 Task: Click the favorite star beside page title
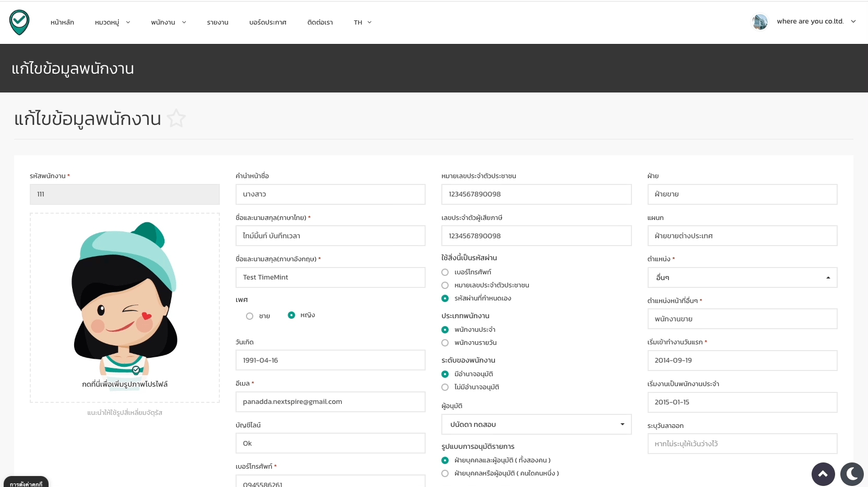[177, 119]
